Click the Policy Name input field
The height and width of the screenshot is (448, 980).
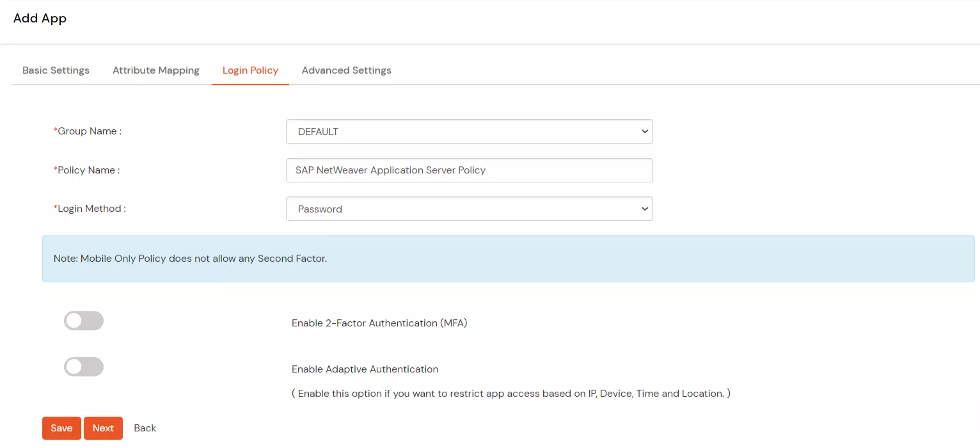[x=469, y=170]
